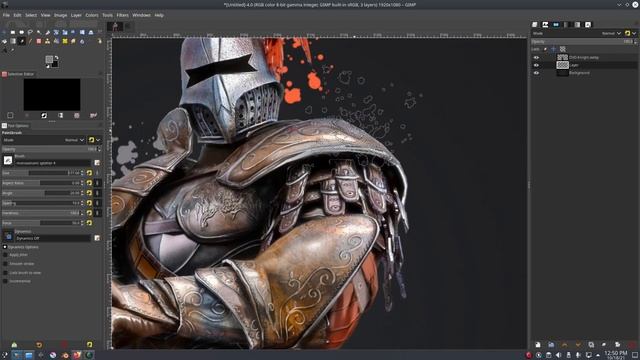640x360 pixels.
Task: Select the Free Select lasso tool
Action: [30, 32]
